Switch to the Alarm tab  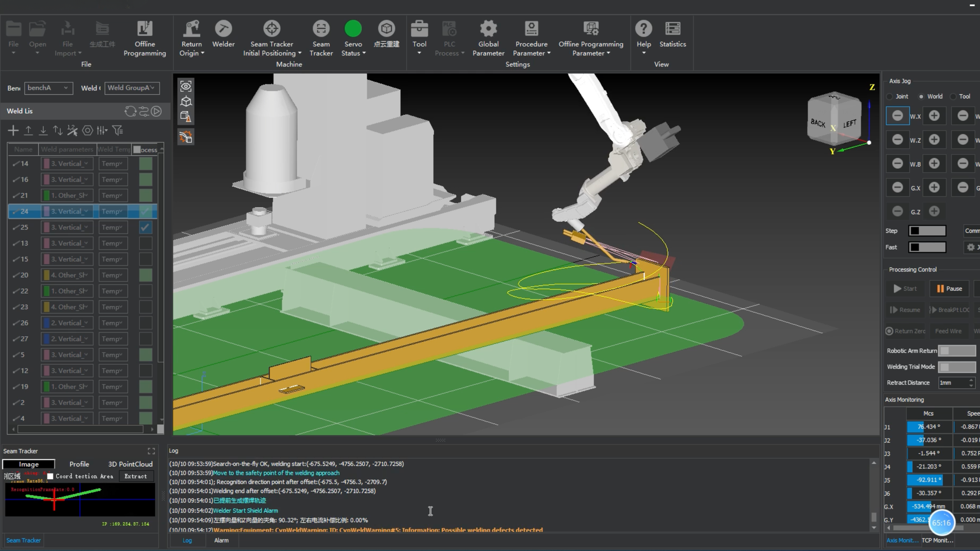(x=221, y=540)
